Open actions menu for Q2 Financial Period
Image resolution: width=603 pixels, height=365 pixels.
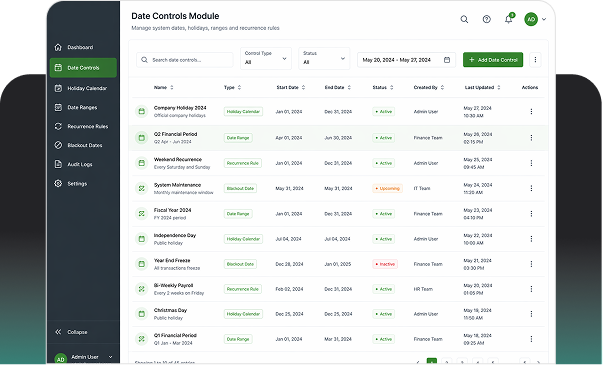click(x=531, y=138)
